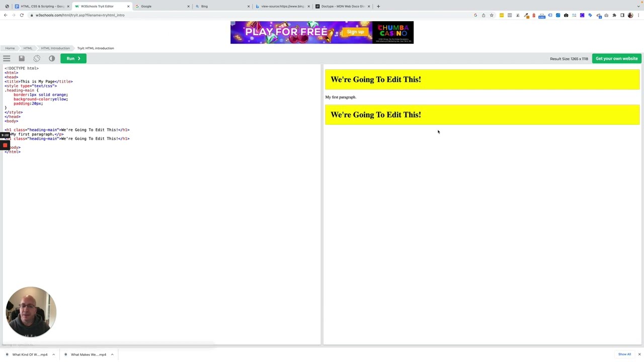644x362 pixels.
Task: Reload the current page
Action: click(x=22, y=15)
